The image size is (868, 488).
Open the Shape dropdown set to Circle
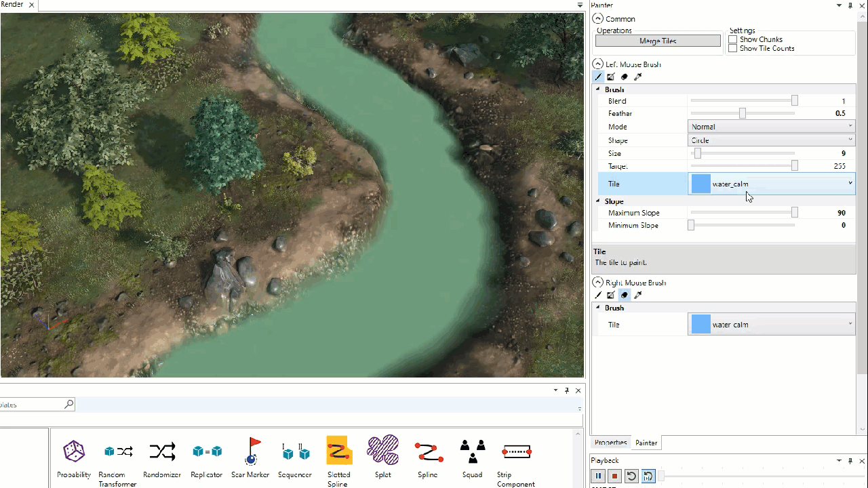[772, 140]
